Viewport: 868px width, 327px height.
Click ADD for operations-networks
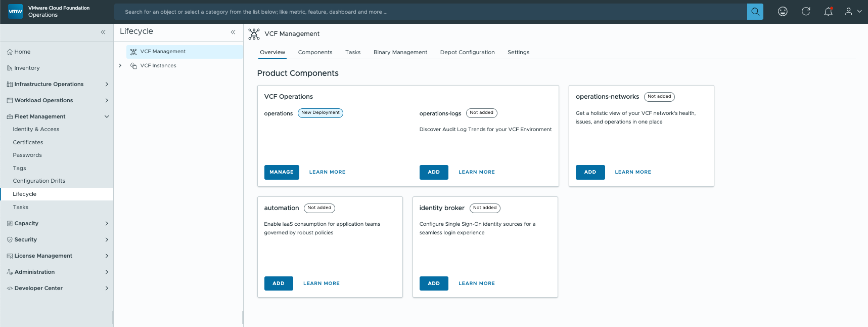(590, 172)
